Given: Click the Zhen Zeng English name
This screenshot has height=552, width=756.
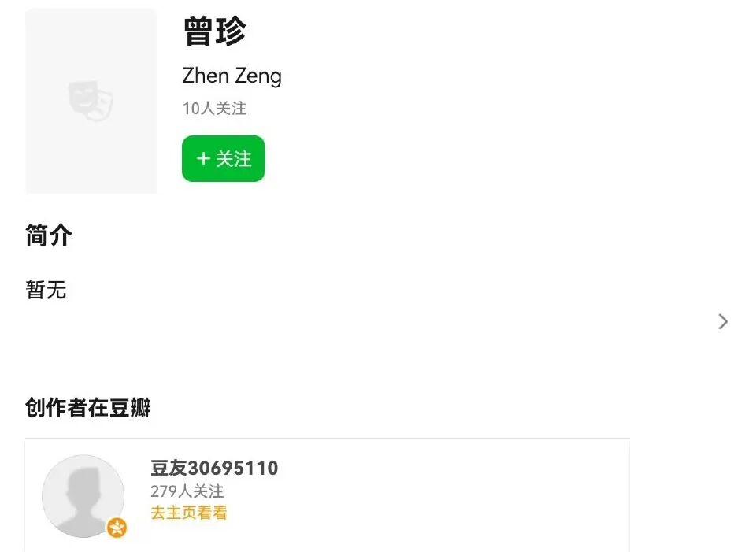Looking at the screenshot, I should [232, 76].
